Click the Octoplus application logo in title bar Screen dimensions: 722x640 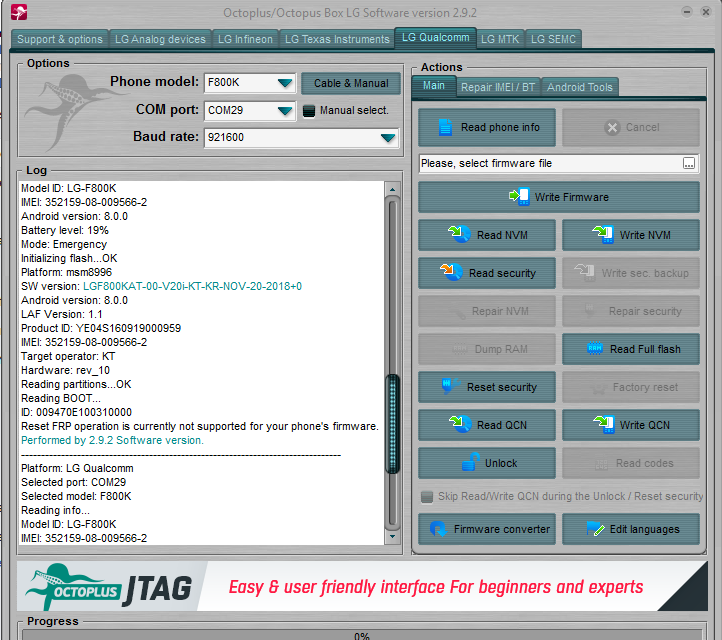point(19,12)
